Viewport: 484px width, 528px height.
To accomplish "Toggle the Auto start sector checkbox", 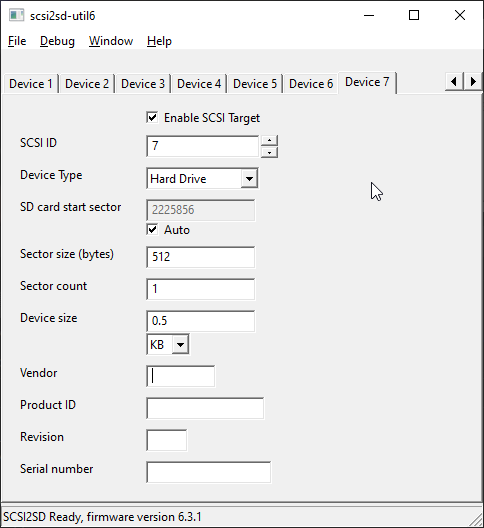I will pyautogui.click(x=152, y=230).
